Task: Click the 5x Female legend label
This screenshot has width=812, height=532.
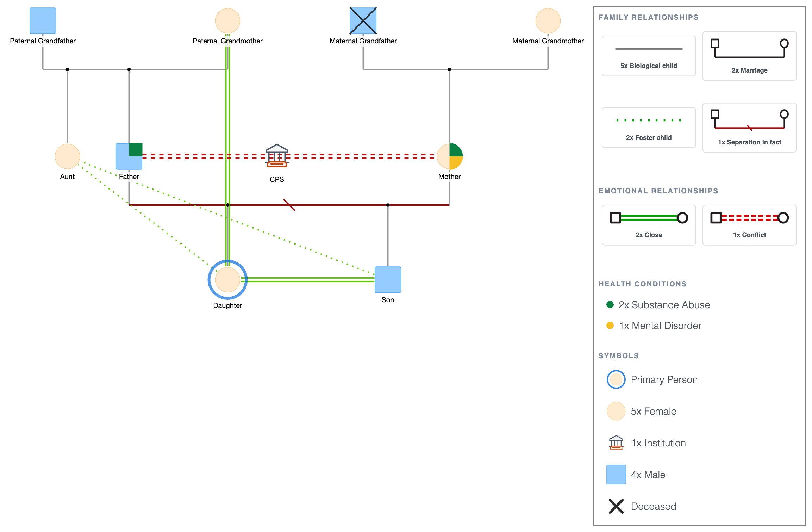Action: [654, 411]
